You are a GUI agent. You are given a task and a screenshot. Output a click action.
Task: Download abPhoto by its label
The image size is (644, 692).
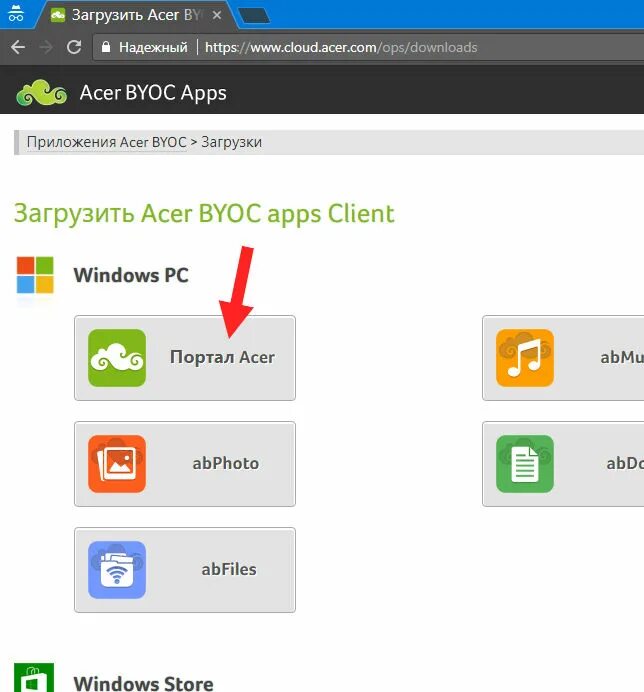pyautogui.click(x=226, y=463)
